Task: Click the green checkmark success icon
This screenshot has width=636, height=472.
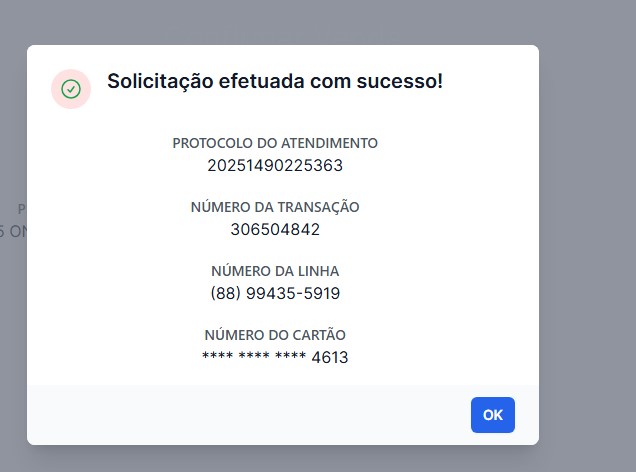Action: coord(71,89)
